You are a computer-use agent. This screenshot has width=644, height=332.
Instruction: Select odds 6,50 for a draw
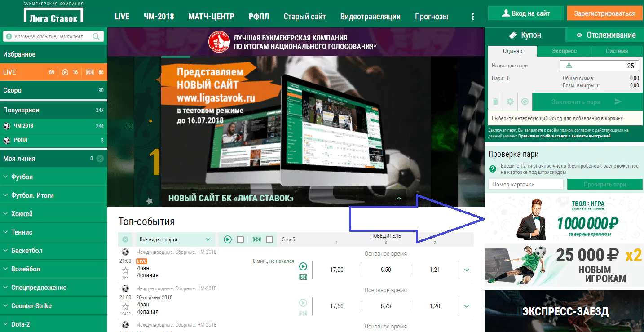tap(385, 270)
